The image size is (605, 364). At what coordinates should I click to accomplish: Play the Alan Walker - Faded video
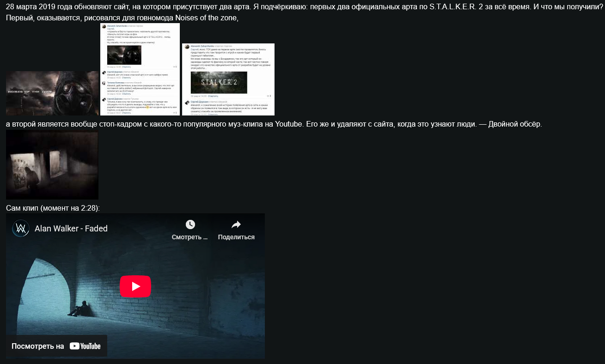[135, 286]
